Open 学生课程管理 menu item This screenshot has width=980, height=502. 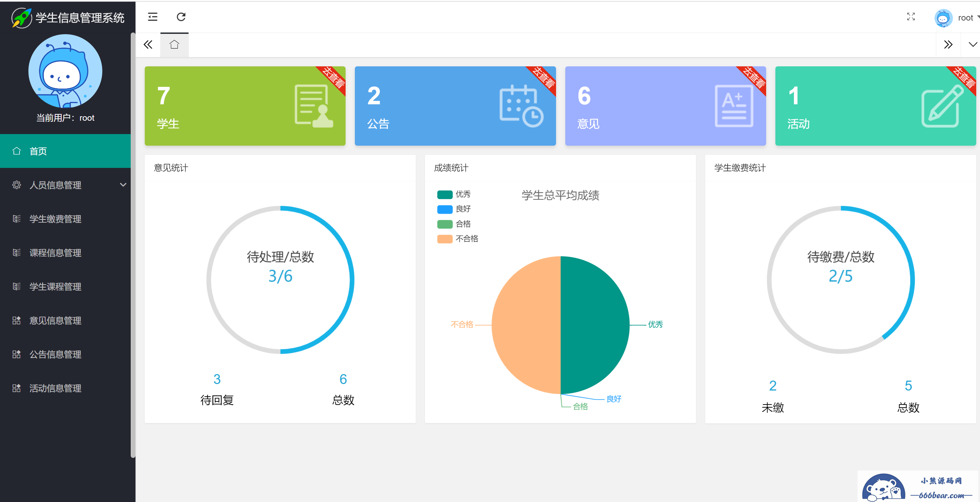[65, 286]
